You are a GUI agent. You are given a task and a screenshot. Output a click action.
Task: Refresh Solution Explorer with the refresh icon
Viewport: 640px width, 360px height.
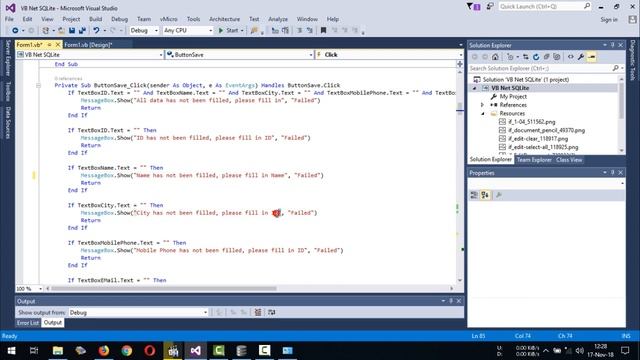[536, 57]
